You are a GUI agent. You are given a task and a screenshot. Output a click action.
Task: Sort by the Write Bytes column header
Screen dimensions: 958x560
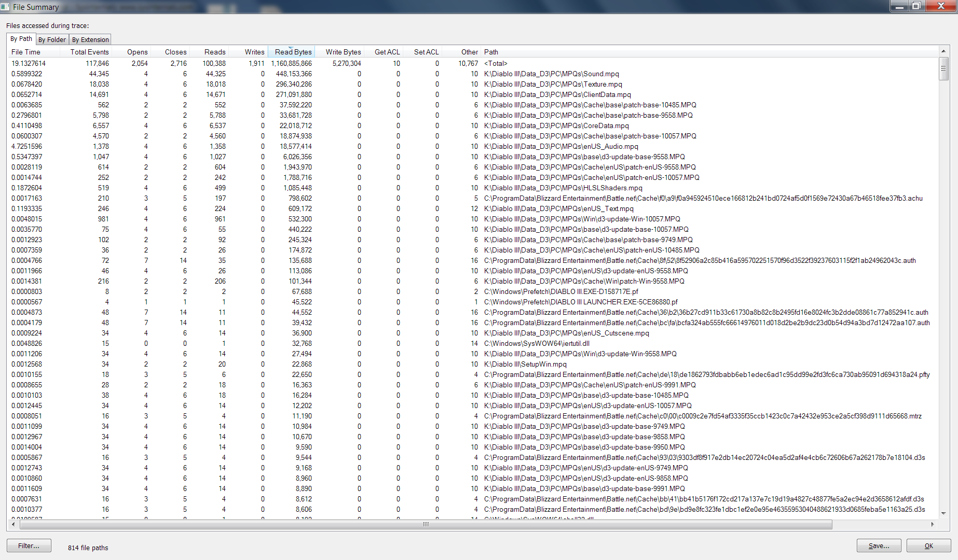click(339, 52)
